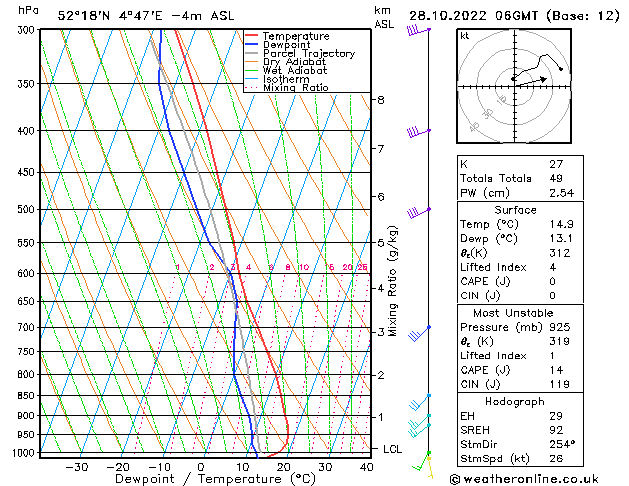Select the Dry Adiabat legend entry

click(x=295, y=62)
